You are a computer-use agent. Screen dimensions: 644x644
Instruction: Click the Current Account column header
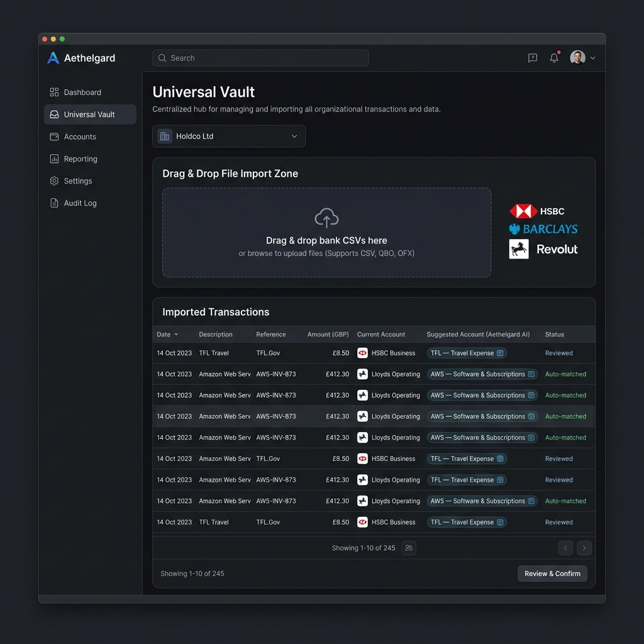(x=380, y=335)
